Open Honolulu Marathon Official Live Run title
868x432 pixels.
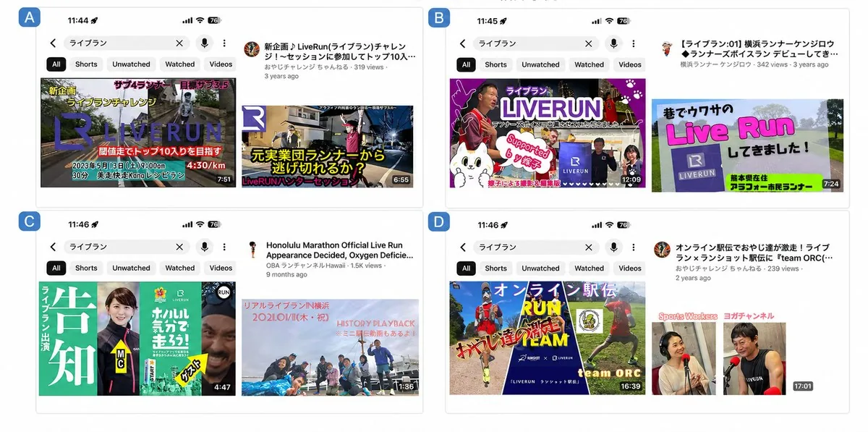click(x=340, y=250)
